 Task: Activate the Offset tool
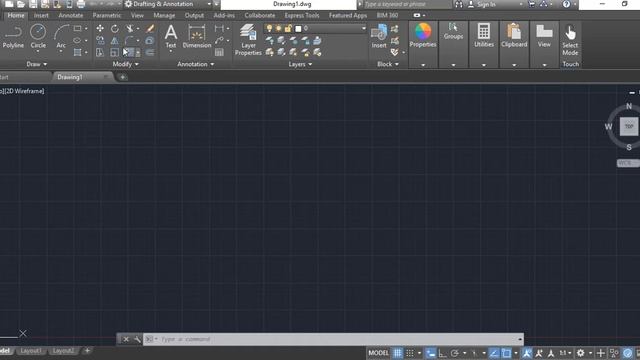tap(150, 52)
